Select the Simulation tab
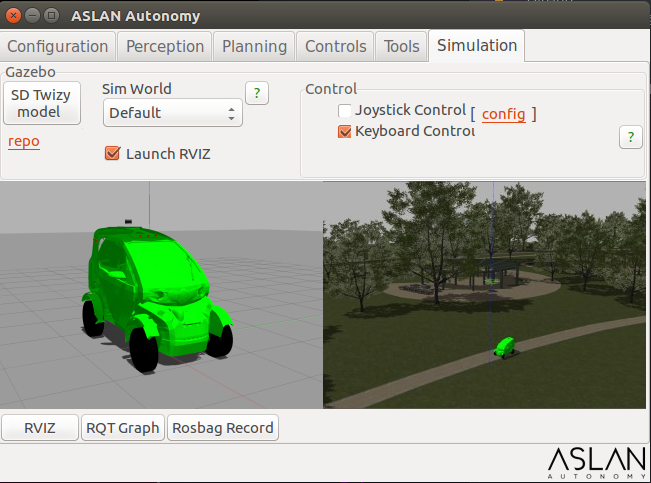Screen dimensions: 651x483 (477, 46)
